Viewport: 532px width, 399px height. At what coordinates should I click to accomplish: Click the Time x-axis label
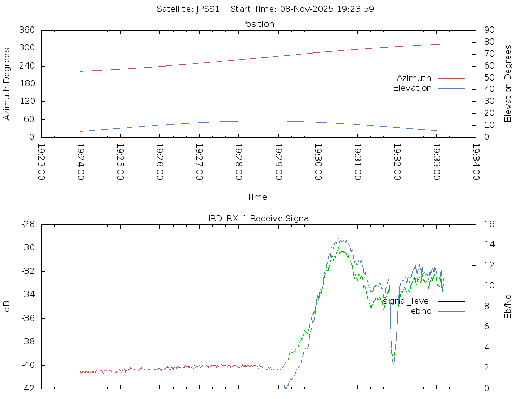[x=257, y=197]
